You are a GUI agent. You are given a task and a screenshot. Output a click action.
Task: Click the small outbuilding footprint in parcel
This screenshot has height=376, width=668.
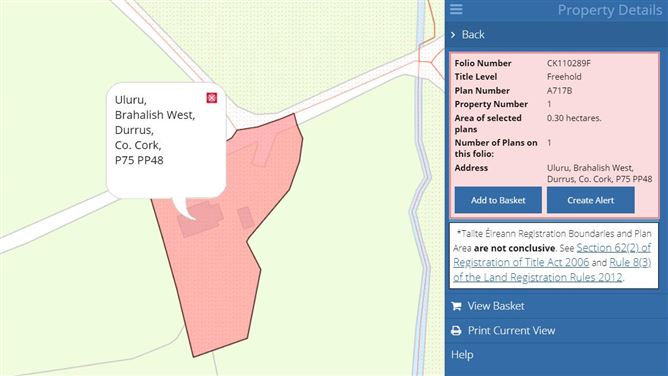point(246,218)
